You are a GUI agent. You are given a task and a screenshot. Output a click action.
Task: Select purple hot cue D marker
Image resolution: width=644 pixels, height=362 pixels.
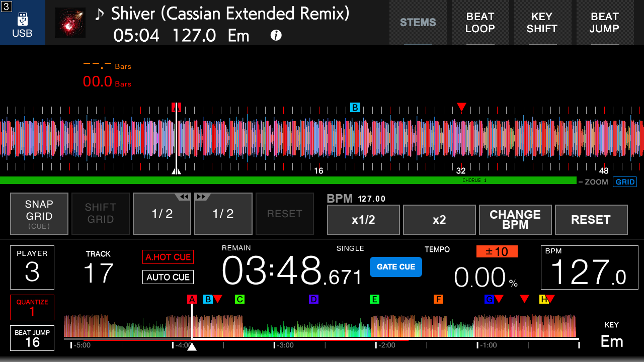pos(313,299)
